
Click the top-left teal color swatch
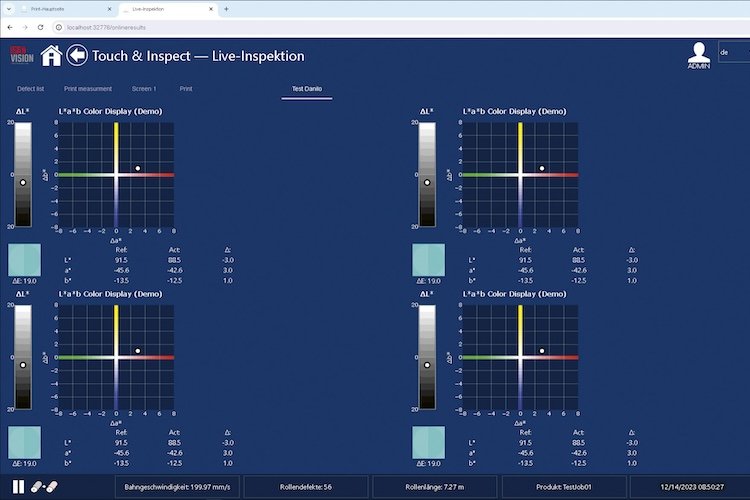click(x=24, y=259)
